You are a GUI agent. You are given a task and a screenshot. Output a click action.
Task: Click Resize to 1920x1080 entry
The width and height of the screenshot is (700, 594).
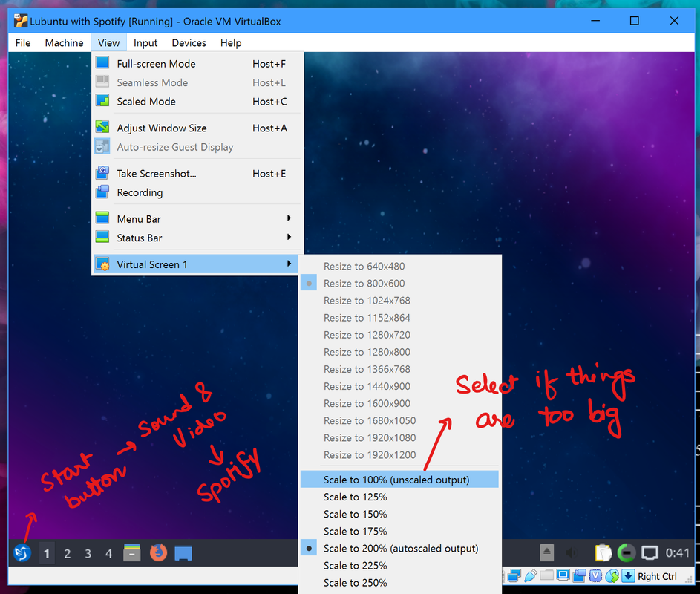click(399, 437)
